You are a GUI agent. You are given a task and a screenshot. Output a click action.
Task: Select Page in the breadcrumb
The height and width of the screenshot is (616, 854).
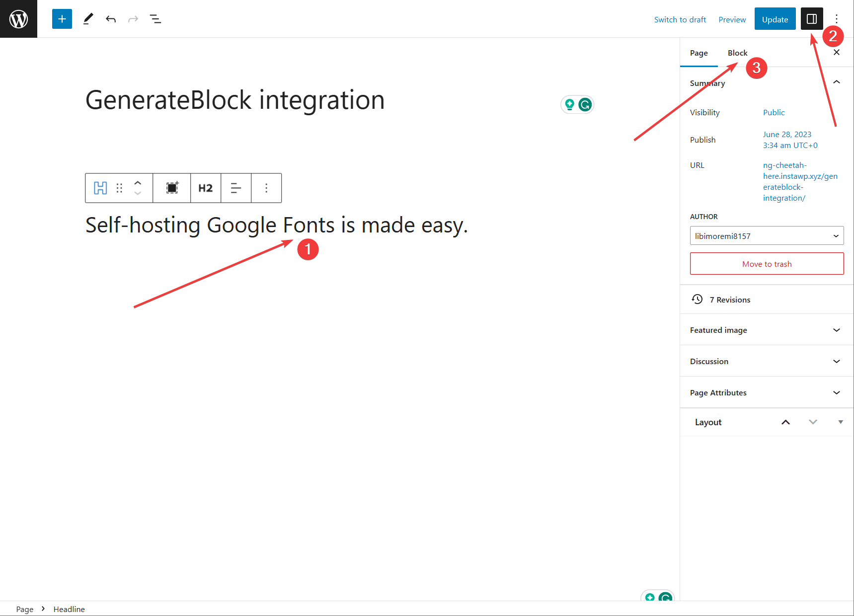(x=25, y=609)
